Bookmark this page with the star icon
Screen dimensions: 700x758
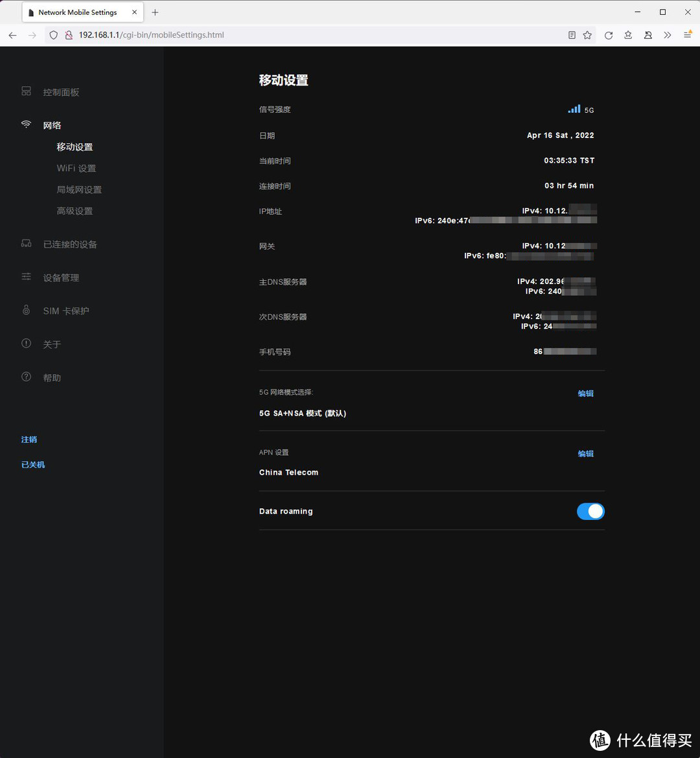click(x=587, y=35)
